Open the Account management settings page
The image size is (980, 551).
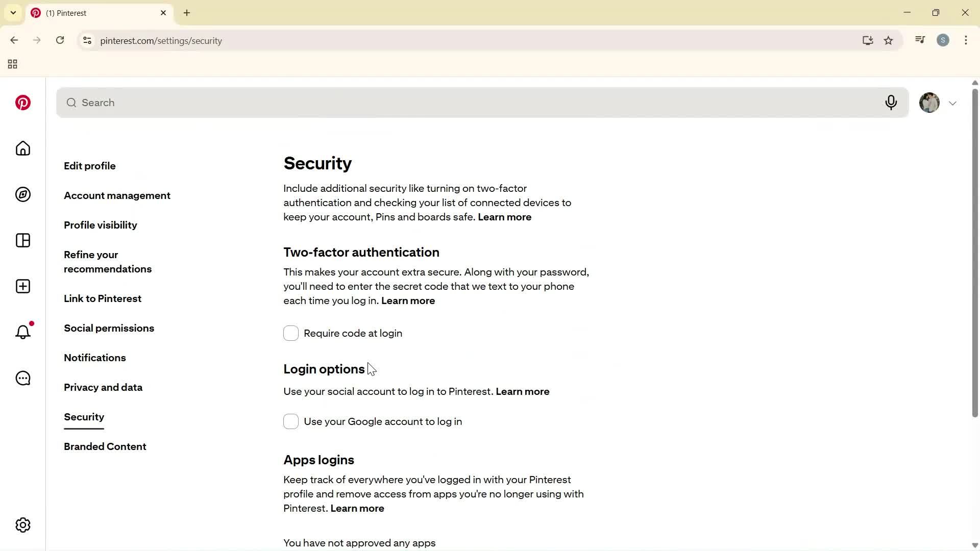click(x=117, y=195)
